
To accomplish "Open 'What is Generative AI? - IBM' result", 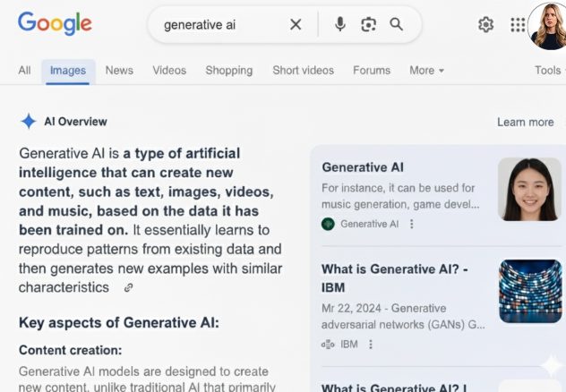I will (x=395, y=278).
